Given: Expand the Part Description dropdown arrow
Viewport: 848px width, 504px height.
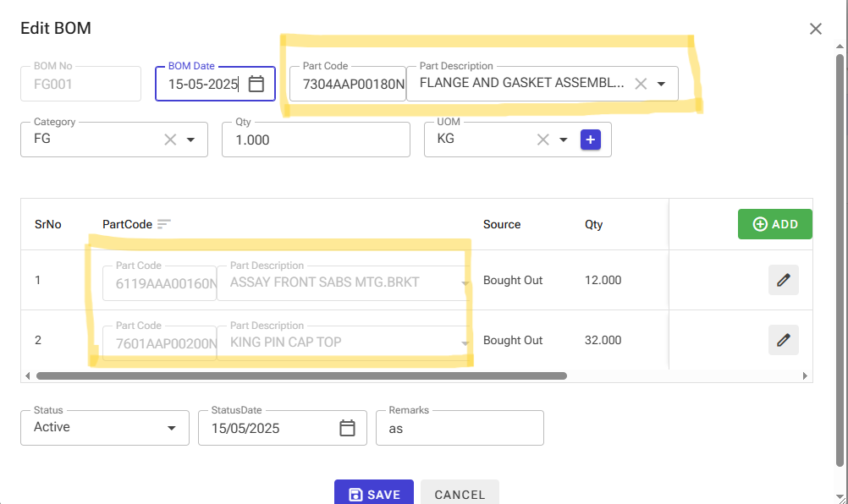Looking at the screenshot, I should [x=661, y=84].
